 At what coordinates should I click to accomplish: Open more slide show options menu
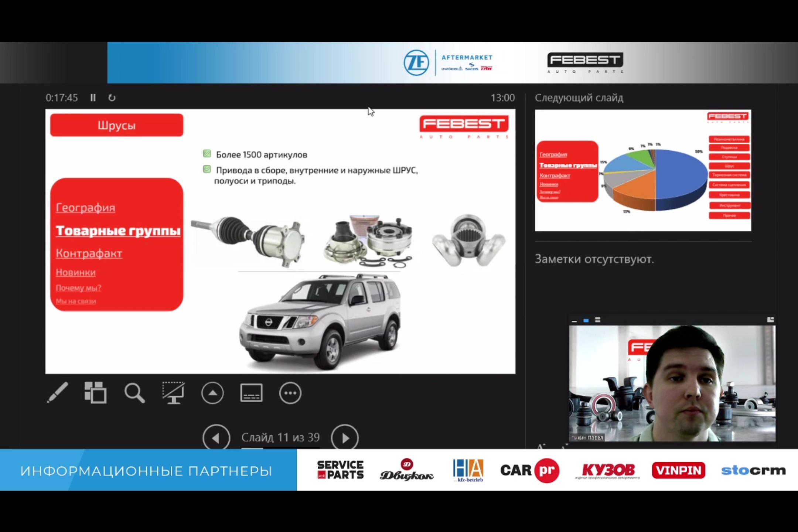[290, 393]
